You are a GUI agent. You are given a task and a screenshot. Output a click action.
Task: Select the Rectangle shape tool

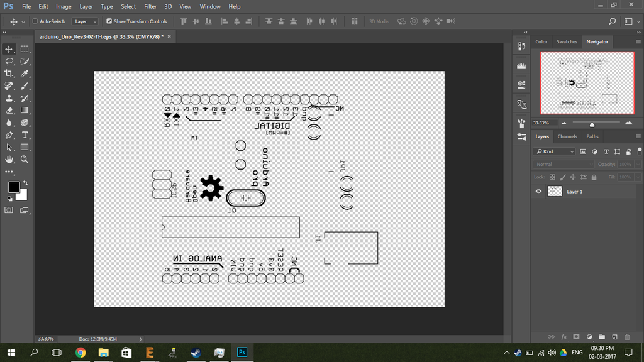[25, 147]
